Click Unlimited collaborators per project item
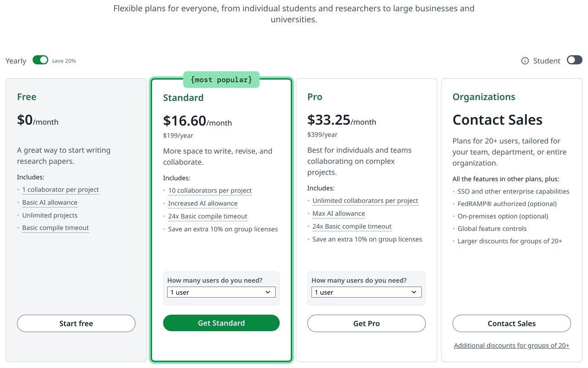588x368 pixels. pyautogui.click(x=365, y=201)
